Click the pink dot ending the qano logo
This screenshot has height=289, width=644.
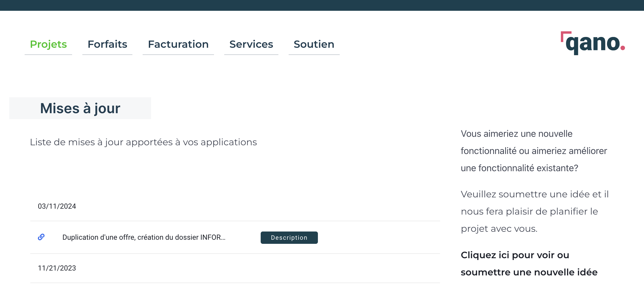(623, 48)
